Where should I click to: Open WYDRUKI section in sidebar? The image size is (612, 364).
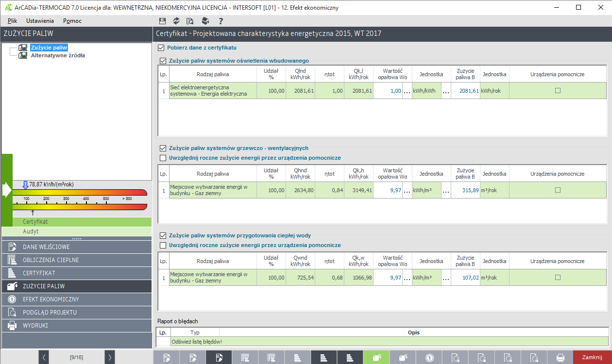pyautogui.click(x=77, y=325)
